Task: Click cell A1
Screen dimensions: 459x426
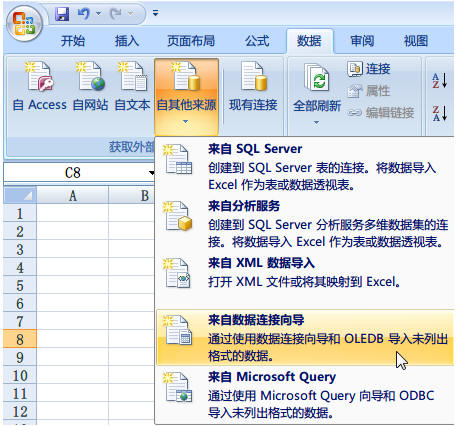Action: (x=72, y=213)
